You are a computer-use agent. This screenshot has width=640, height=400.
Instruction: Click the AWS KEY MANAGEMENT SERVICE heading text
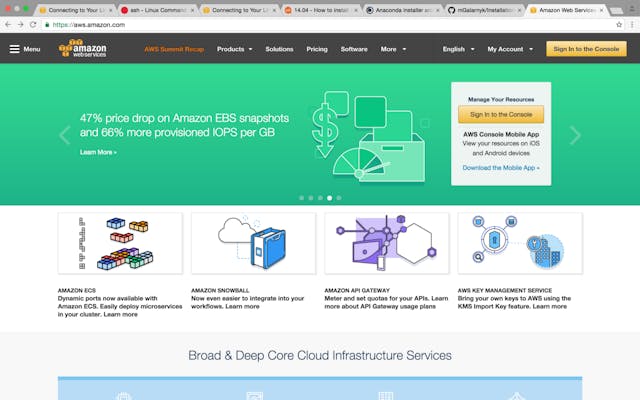(505, 291)
